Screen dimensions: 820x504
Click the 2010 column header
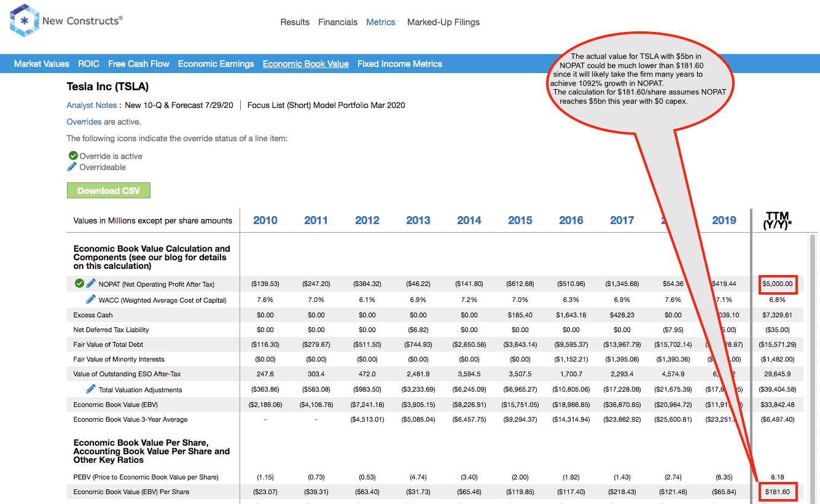click(265, 220)
